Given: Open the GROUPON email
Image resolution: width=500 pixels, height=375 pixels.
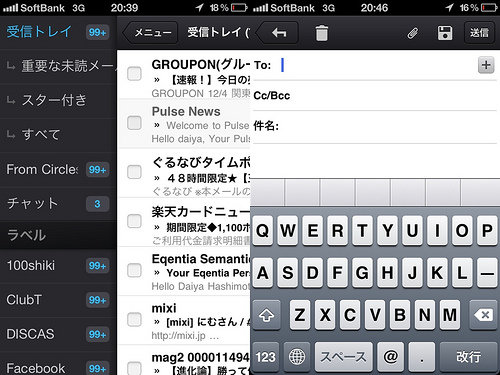Looking at the screenshot, I should tap(184, 74).
